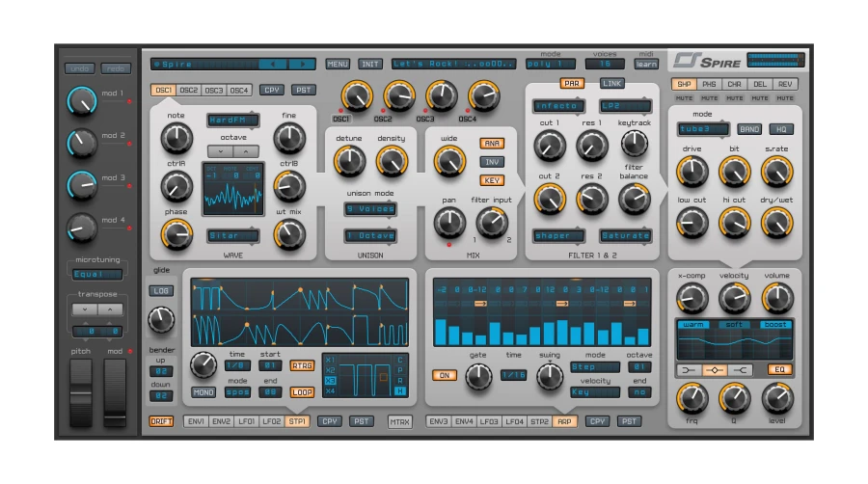Open the MTRX modulation matrix

pos(399,421)
